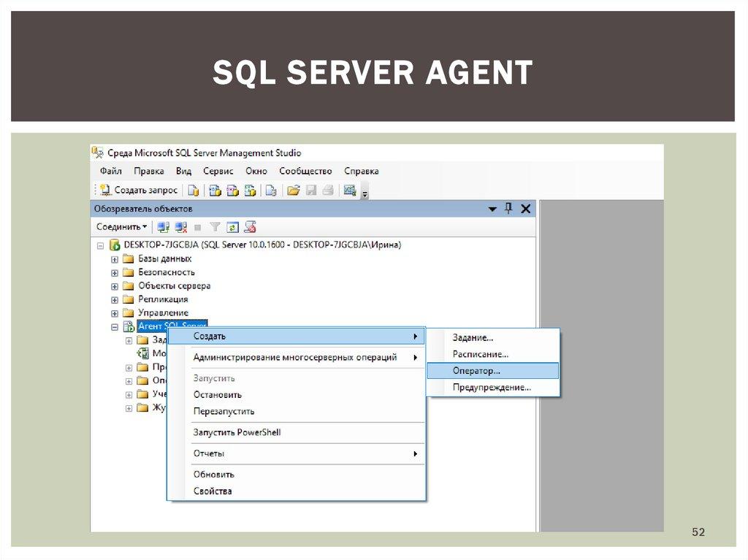Select Оператор... in the submenu
This screenshot has width=748, height=560.
click(x=476, y=371)
